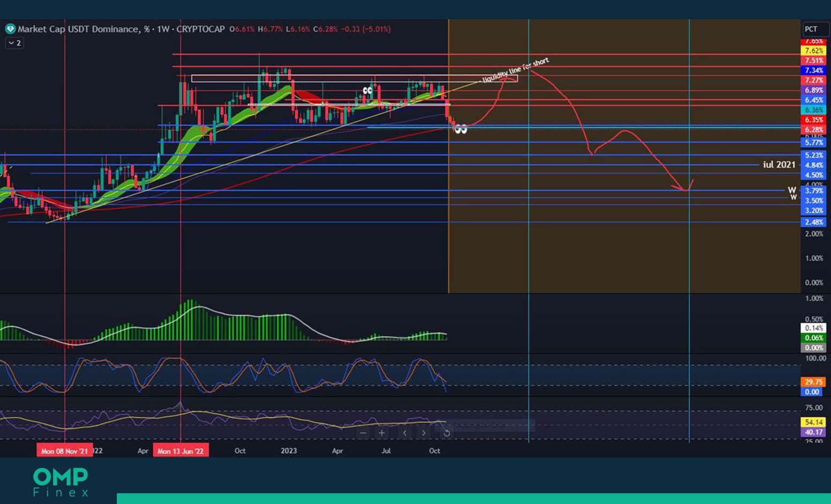
Task: Click the purple 40.17 RSI value label
Action: tap(814, 432)
